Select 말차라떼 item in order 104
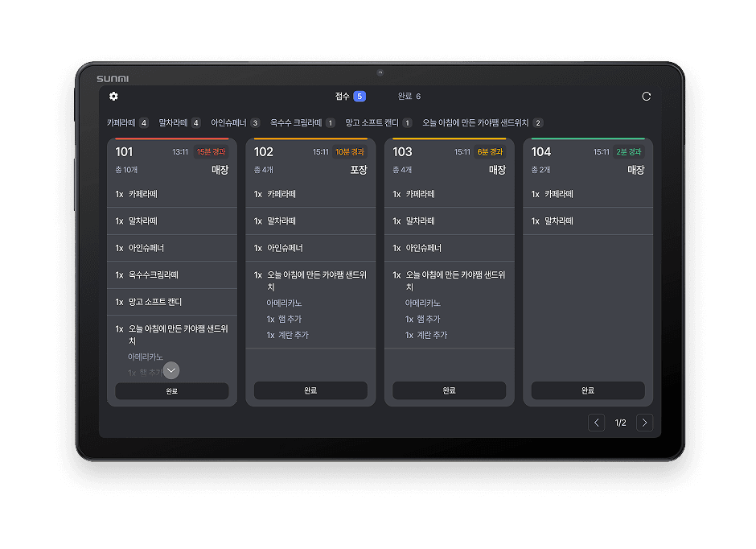Image resolution: width=756 pixels, height=549 pixels. [588, 221]
